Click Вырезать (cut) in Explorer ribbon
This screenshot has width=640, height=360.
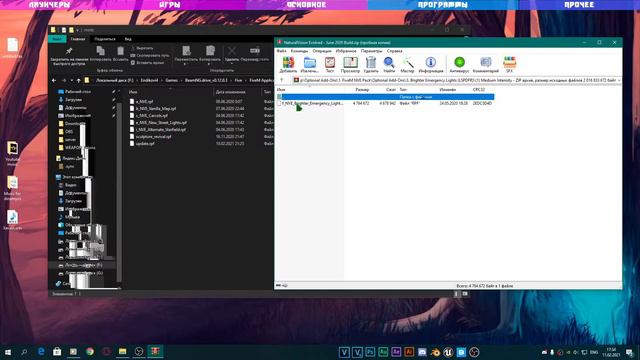click(x=141, y=48)
